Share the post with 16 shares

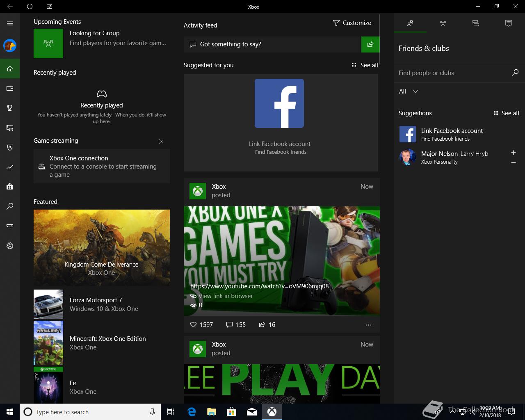pyautogui.click(x=267, y=324)
